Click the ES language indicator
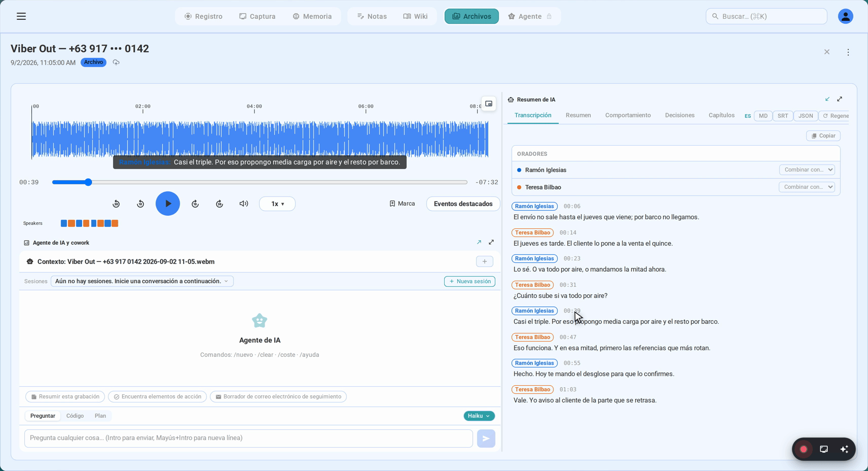Screen dimensions: 868x471 [747, 116]
